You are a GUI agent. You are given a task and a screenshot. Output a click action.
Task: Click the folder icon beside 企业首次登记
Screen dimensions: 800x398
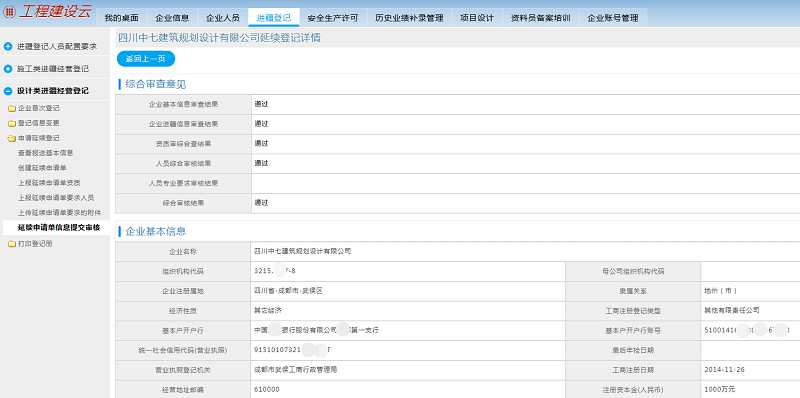click(x=12, y=109)
